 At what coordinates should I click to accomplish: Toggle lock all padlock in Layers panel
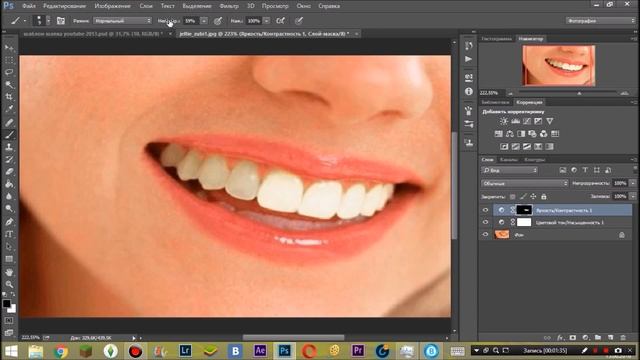pos(544,197)
